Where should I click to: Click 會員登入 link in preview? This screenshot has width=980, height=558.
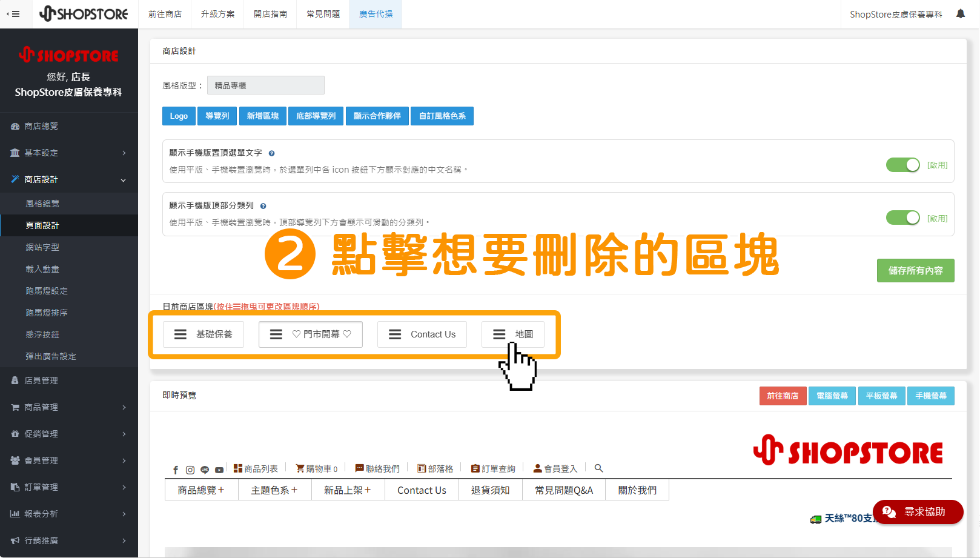click(555, 469)
